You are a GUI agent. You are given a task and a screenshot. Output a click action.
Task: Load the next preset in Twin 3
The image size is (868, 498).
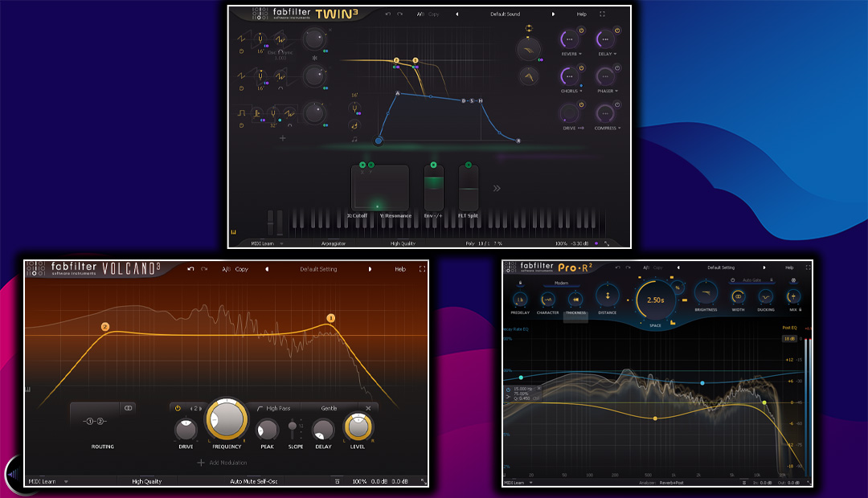tap(553, 14)
